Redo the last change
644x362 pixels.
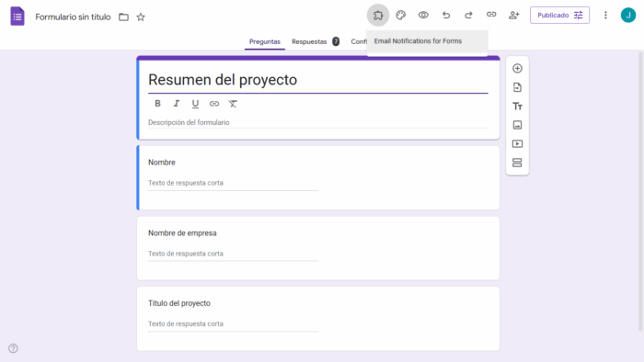pos(468,16)
